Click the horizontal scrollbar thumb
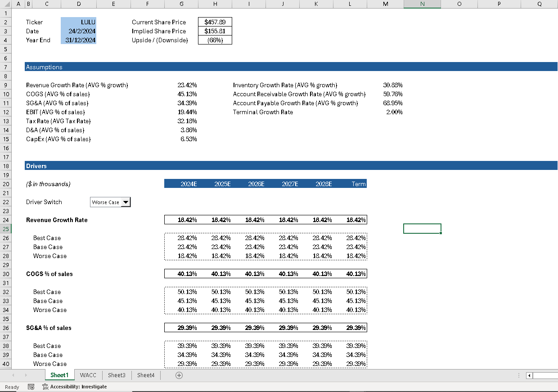558x392 pixels. 544,375
